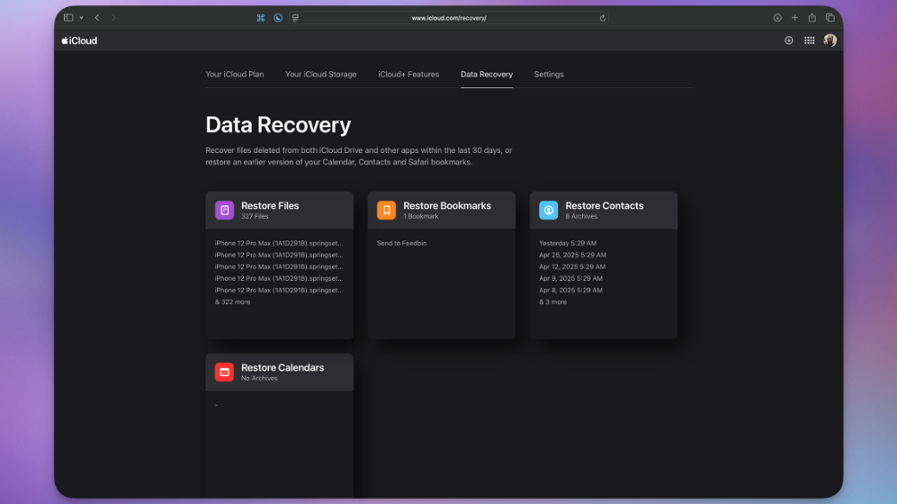Viewport: 897px width, 504px height.
Task: Click the Restore Calendars red icon
Action: pyautogui.click(x=224, y=372)
